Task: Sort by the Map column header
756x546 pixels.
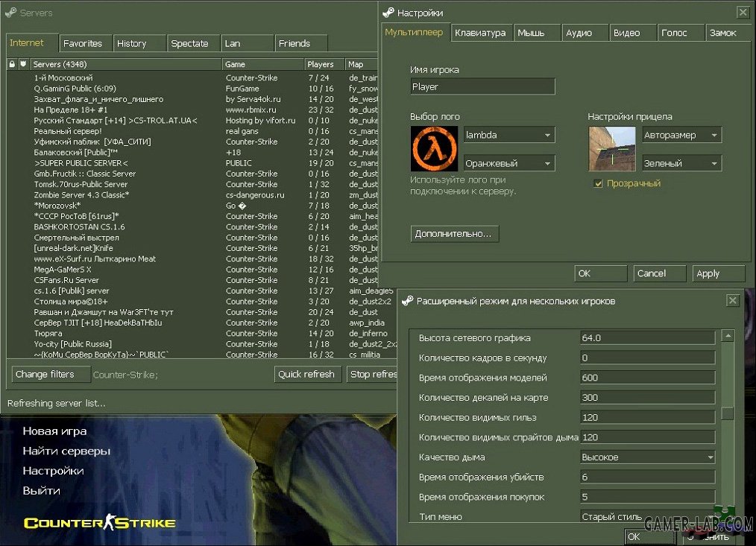Action: [x=362, y=64]
